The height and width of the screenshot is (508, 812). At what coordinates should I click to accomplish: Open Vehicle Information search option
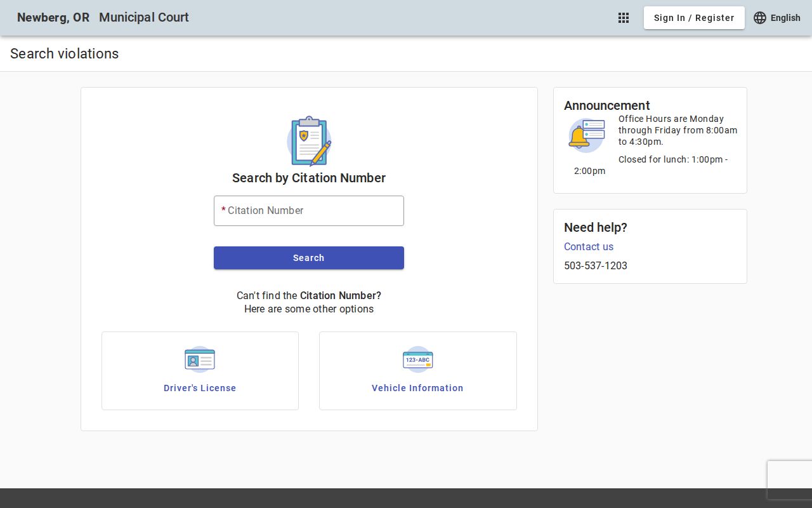pyautogui.click(x=418, y=371)
